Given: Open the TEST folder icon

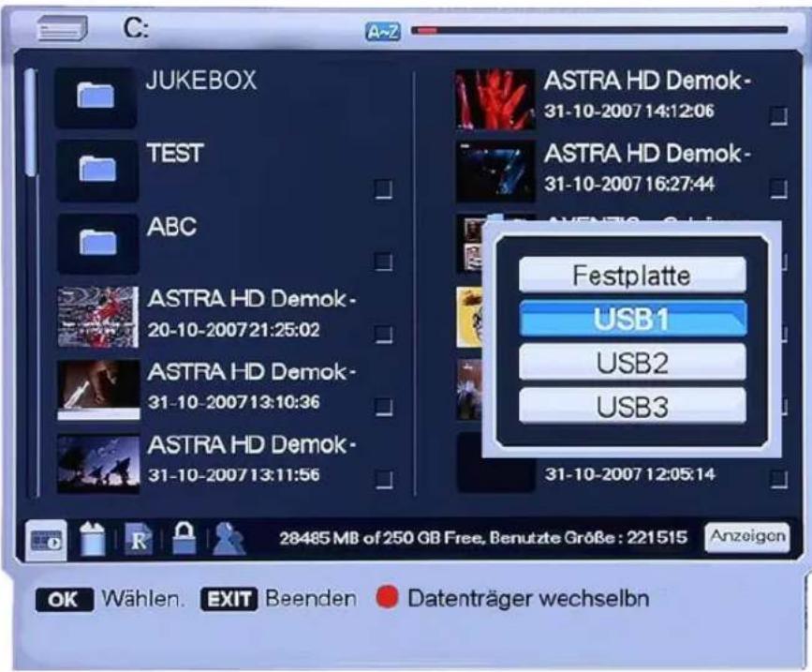Looking at the screenshot, I should click(x=97, y=170).
